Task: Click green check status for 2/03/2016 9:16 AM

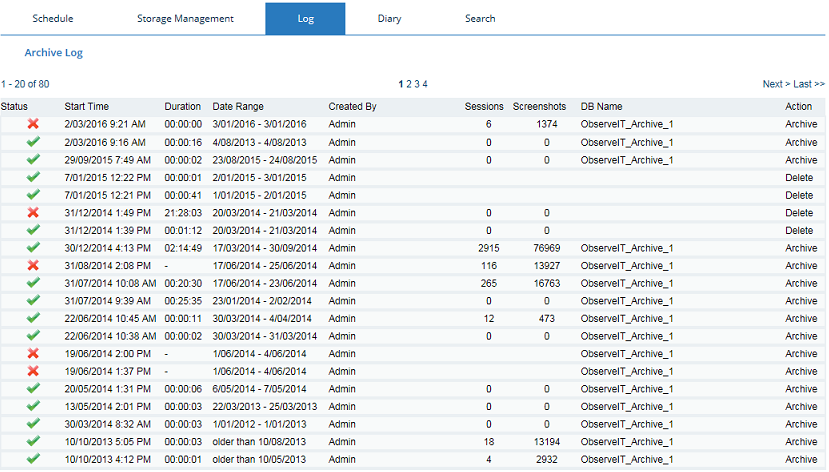Action: coord(33,142)
